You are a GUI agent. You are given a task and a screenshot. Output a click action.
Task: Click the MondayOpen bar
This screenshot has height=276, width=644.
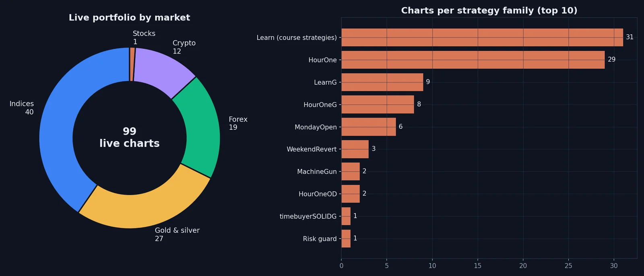click(369, 127)
